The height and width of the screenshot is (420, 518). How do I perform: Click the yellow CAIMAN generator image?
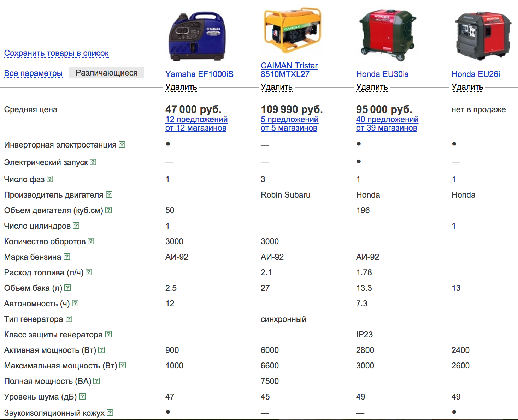[293, 30]
